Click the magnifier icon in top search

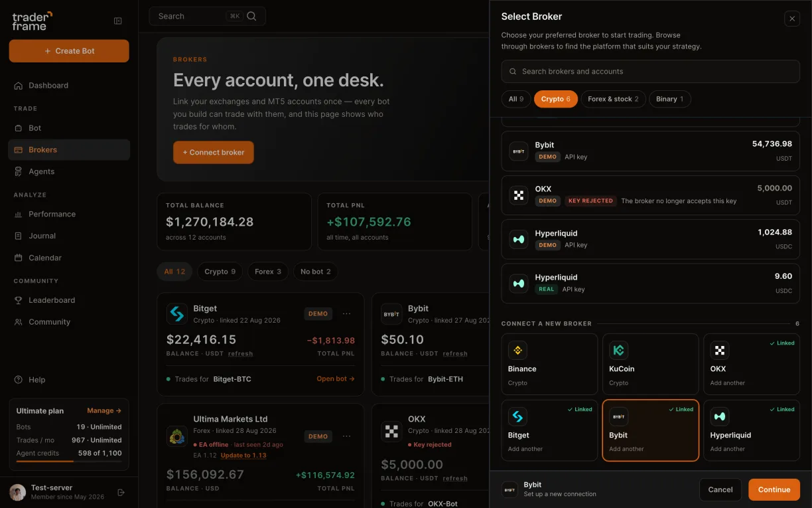point(251,16)
